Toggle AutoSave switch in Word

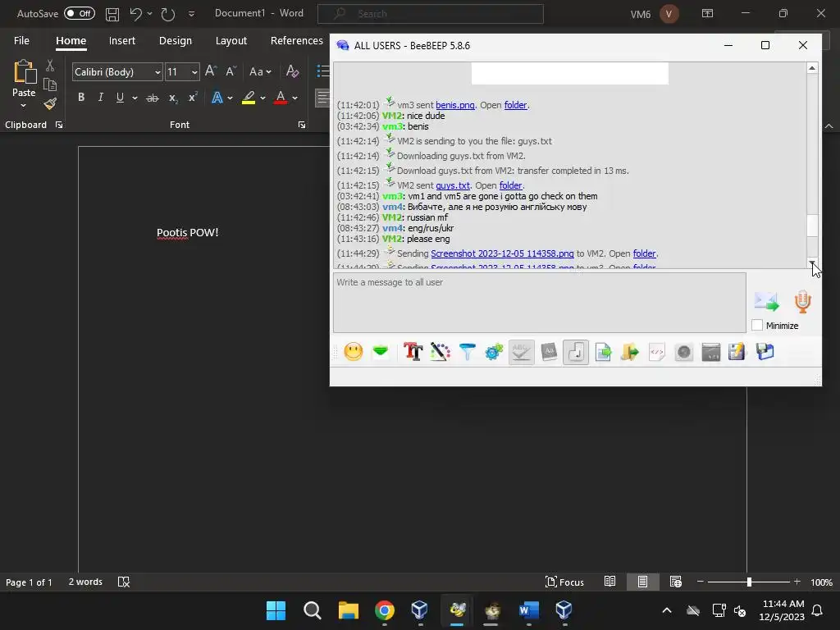click(80, 13)
